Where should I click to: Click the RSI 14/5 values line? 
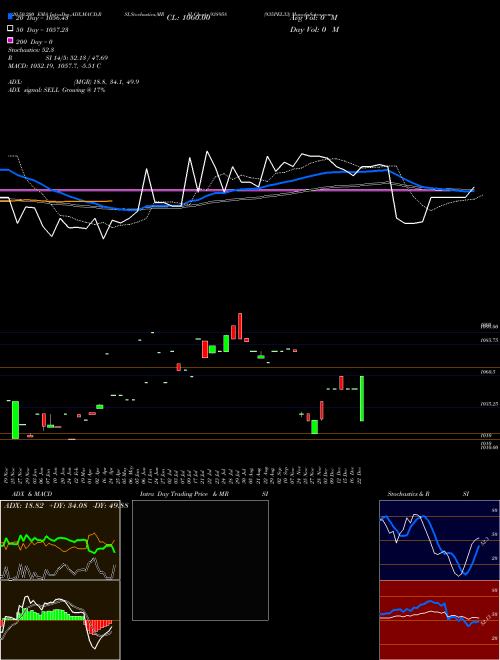(x=58, y=58)
